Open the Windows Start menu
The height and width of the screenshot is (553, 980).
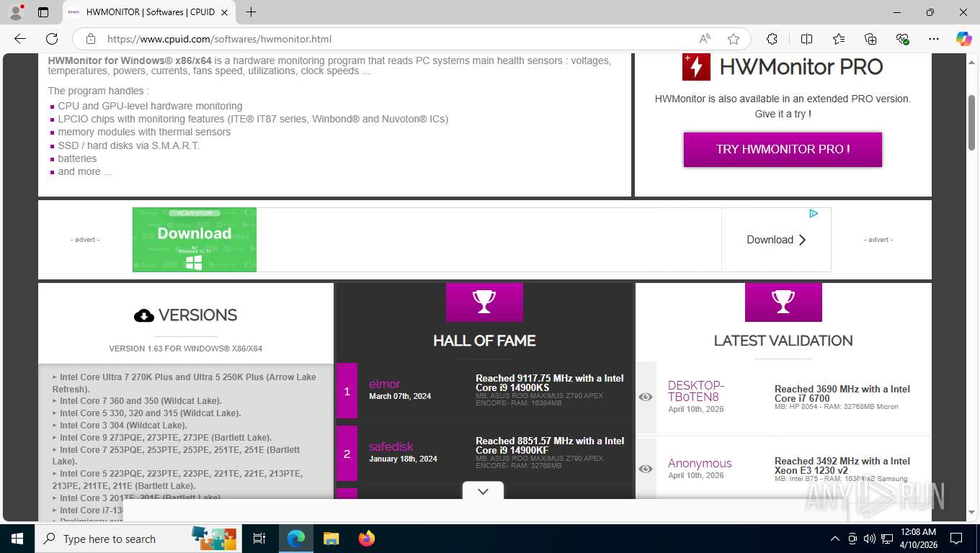coord(17,539)
